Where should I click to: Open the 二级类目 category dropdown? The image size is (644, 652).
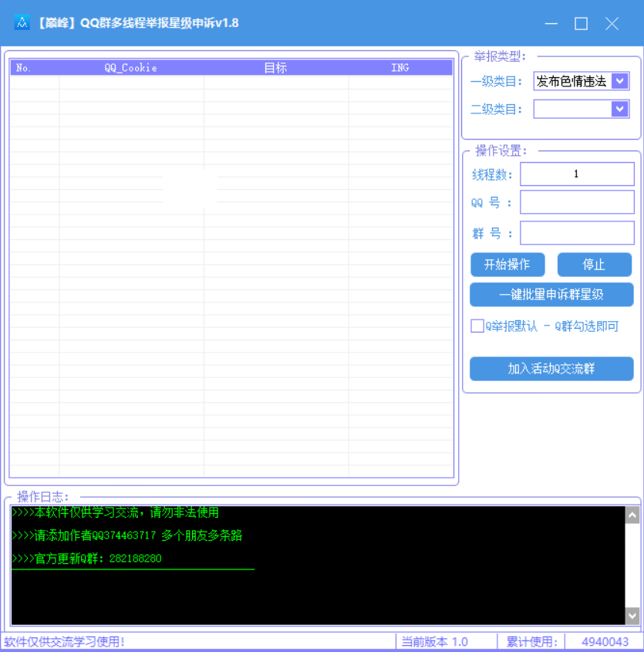pyautogui.click(x=619, y=109)
